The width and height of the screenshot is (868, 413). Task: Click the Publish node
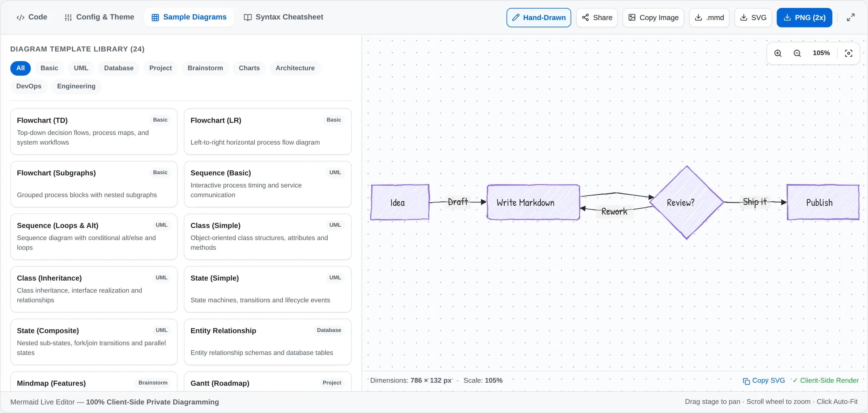coord(823,202)
